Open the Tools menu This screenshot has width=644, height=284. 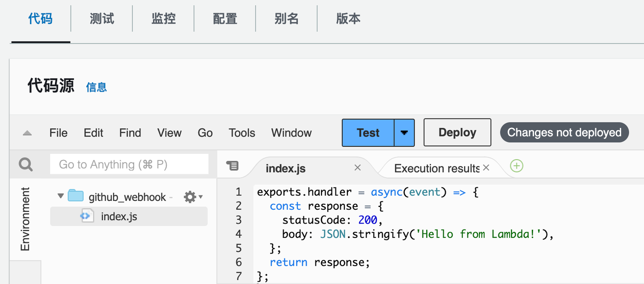(x=242, y=133)
